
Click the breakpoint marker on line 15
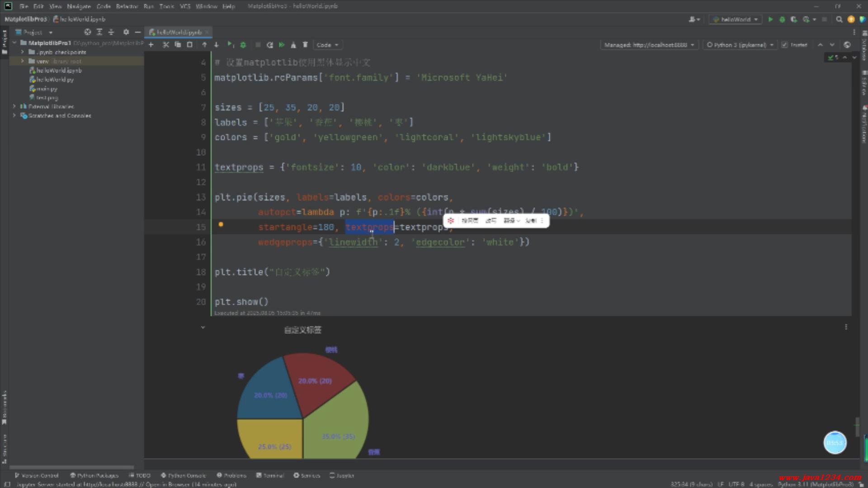(x=221, y=224)
